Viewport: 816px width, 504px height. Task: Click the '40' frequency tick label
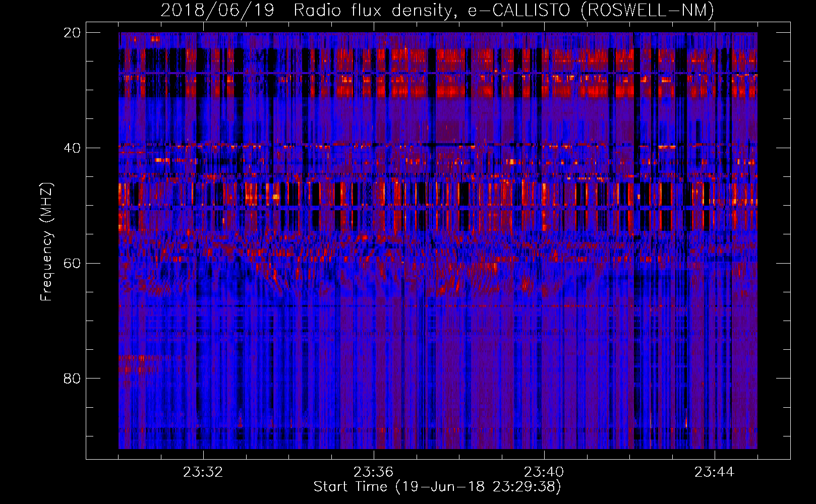click(72, 148)
